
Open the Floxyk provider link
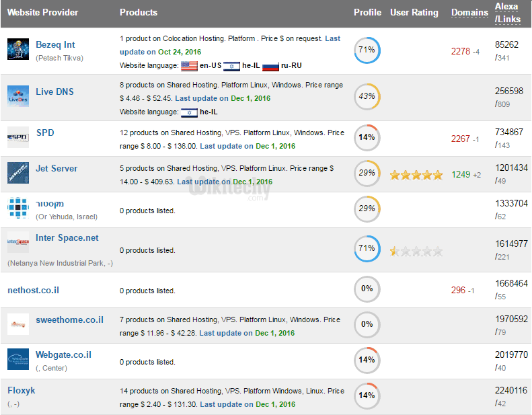tap(22, 391)
